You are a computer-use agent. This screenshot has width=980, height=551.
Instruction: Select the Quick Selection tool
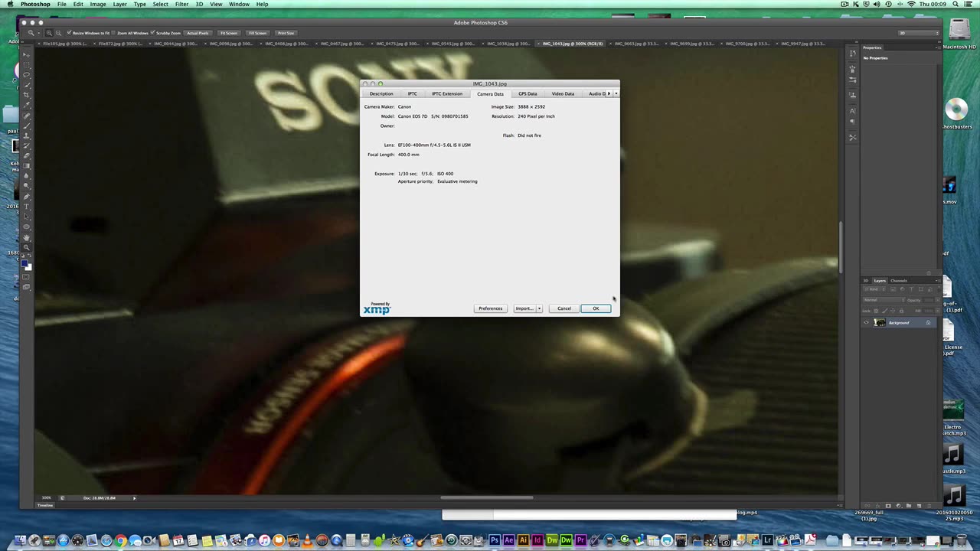[x=25, y=83]
